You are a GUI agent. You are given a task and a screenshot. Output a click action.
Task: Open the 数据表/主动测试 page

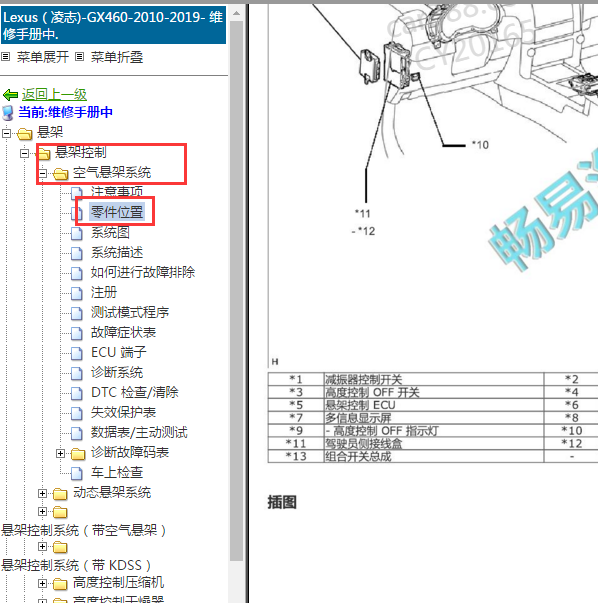click(x=139, y=433)
